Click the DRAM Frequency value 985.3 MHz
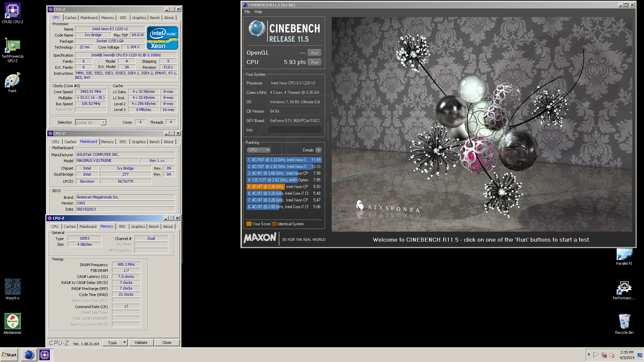This screenshot has height=362, width=644. coord(126,264)
